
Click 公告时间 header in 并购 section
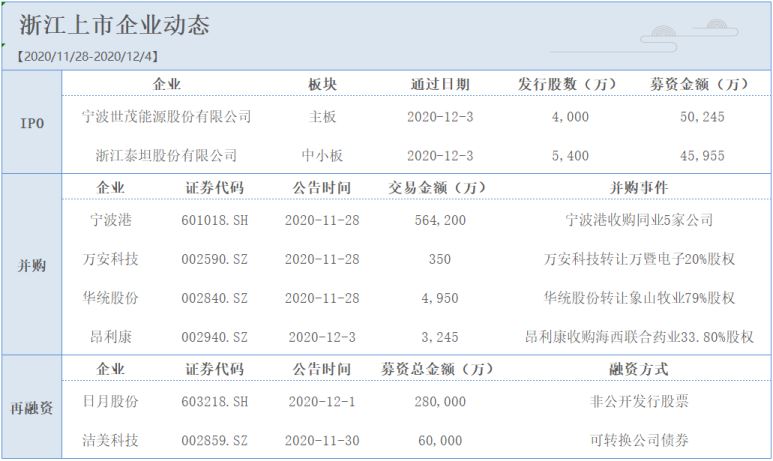point(322,188)
